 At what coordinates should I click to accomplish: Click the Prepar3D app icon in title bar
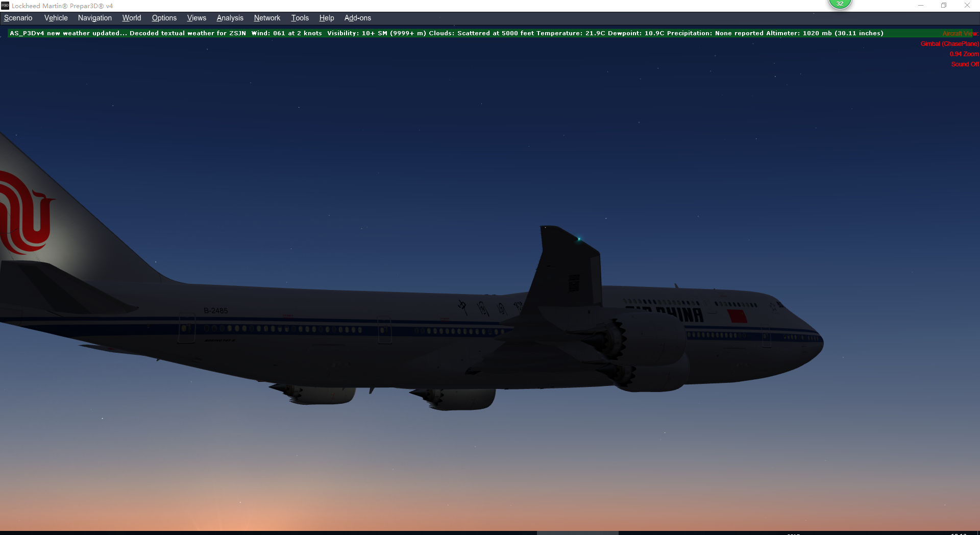[5, 6]
